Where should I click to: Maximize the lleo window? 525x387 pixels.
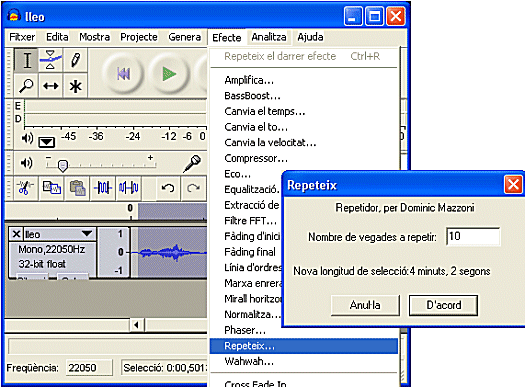tap(374, 16)
